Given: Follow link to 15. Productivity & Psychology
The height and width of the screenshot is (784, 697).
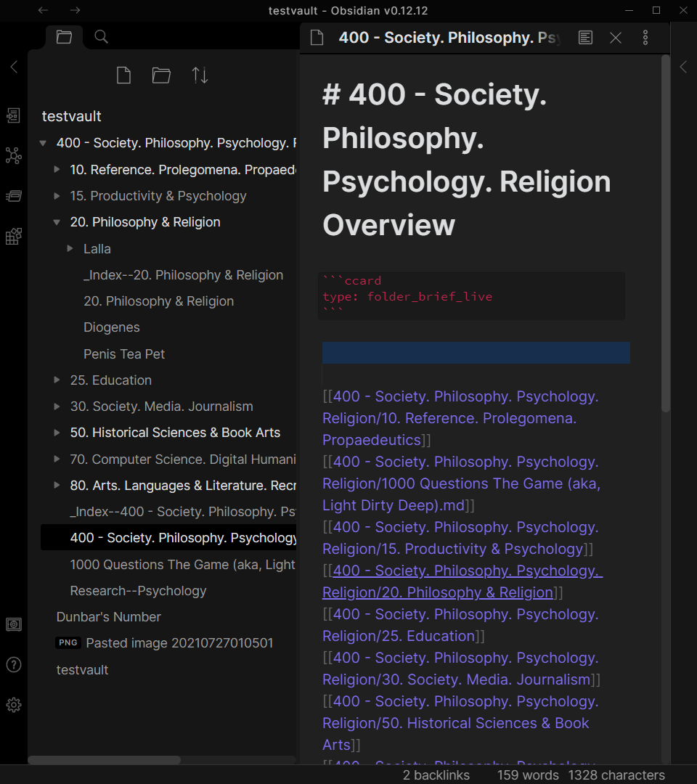Looking at the screenshot, I should pyautogui.click(x=460, y=538).
